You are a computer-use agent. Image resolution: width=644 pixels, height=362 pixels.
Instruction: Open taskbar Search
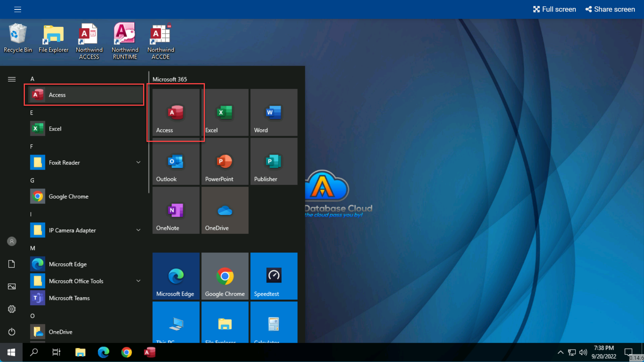click(x=34, y=353)
